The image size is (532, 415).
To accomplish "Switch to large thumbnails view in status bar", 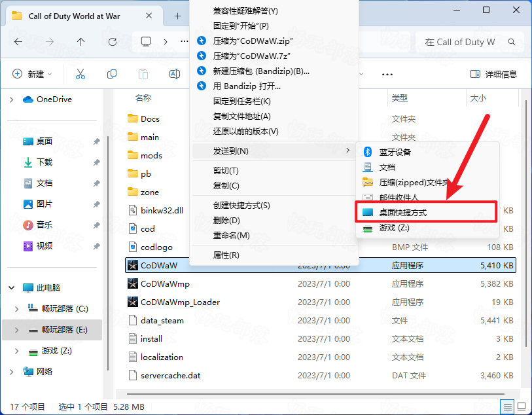I will click(522, 406).
